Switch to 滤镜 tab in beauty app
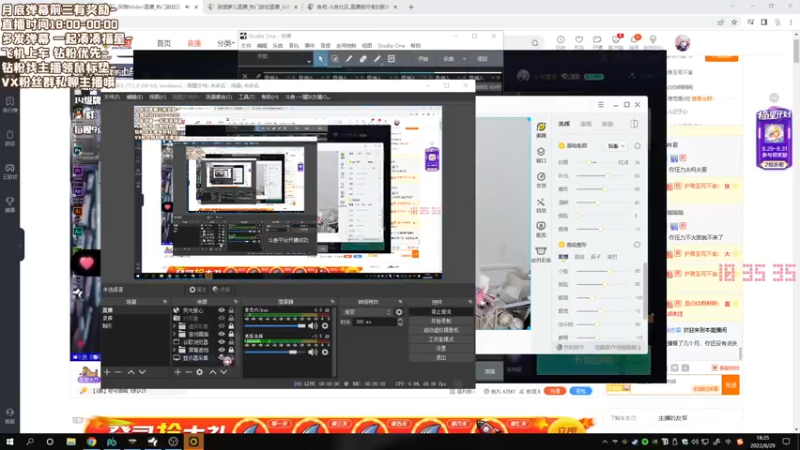Screen dimensions: 800x450 coord(586,124)
